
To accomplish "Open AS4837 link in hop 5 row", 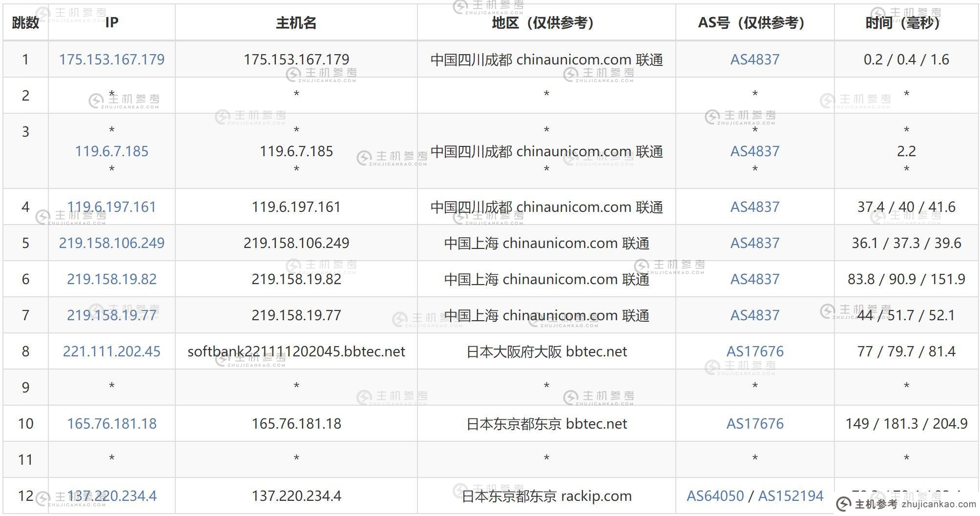I will (x=755, y=243).
